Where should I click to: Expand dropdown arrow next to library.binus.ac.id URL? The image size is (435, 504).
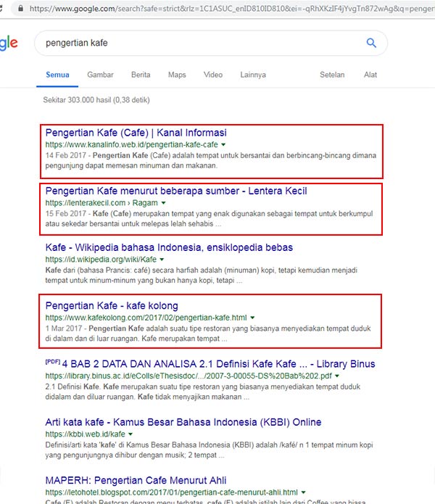(x=337, y=376)
